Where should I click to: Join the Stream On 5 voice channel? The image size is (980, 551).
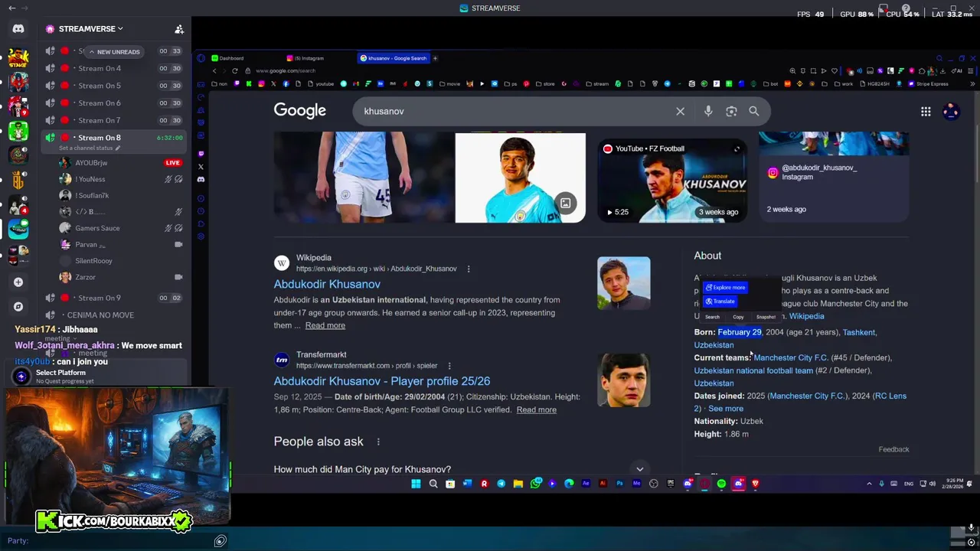click(113, 86)
